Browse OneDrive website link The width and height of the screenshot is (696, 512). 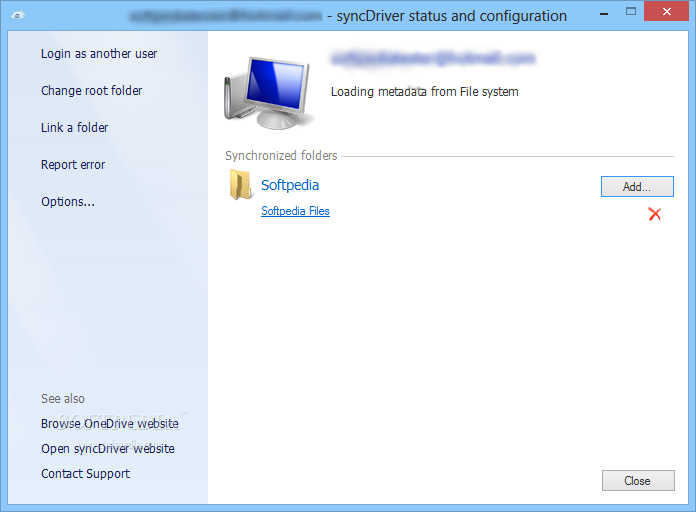point(110,424)
